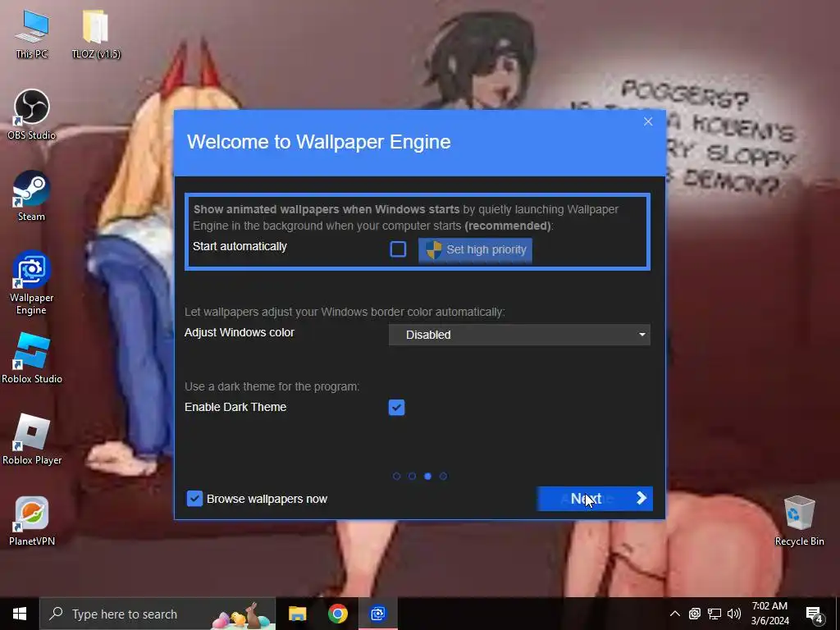The width and height of the screenshot is (840, 630).
Task: Open network status tray icon
Action: (x=714, y=614)
